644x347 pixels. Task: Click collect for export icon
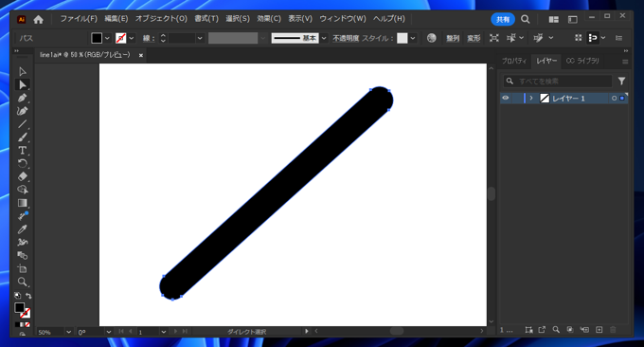click(542, 329)
